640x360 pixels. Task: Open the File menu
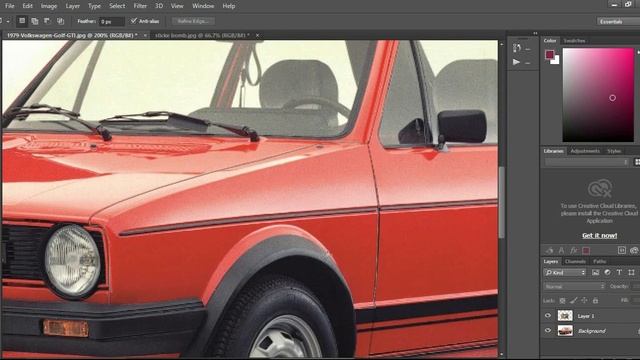[x=9, y=6]
